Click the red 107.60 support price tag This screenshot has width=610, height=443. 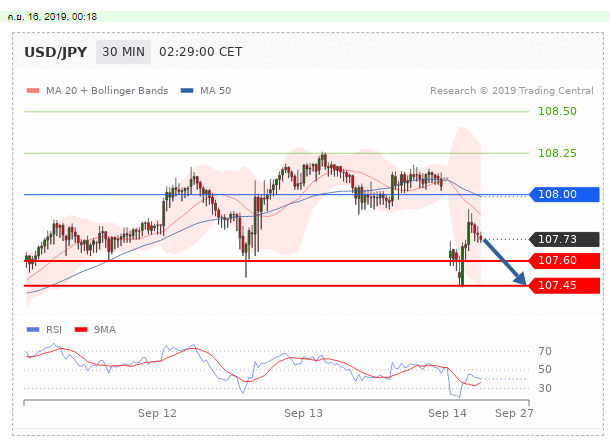click(x=564, y=261)
